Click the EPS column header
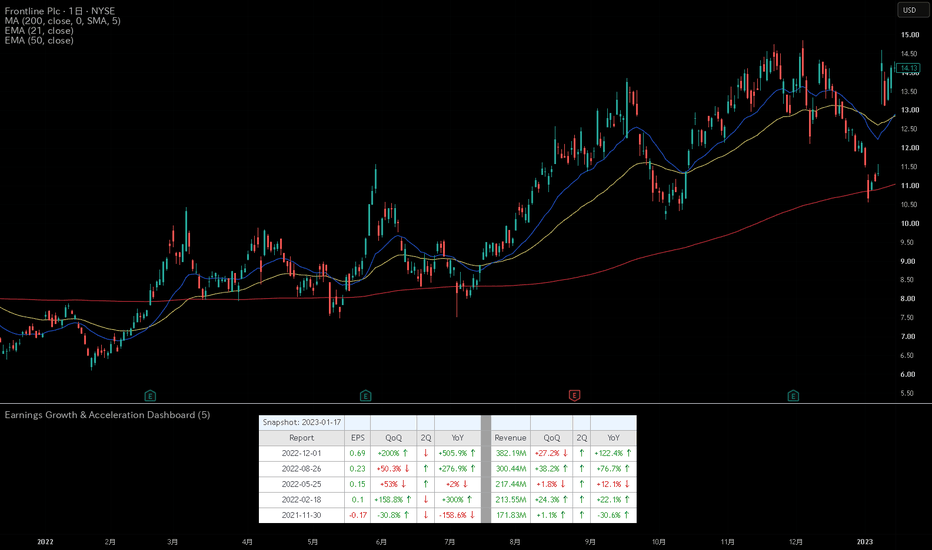This screenshot has height=550, width=932. 357,438
